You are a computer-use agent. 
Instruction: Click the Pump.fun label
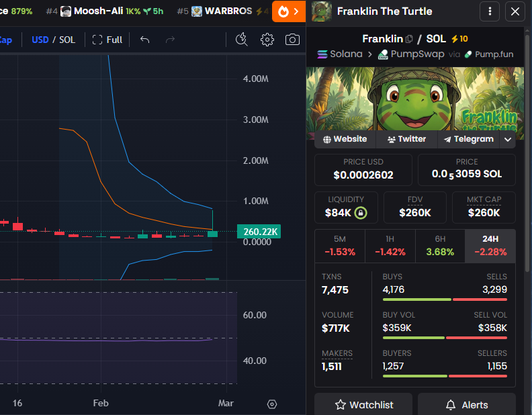(489, 54)
